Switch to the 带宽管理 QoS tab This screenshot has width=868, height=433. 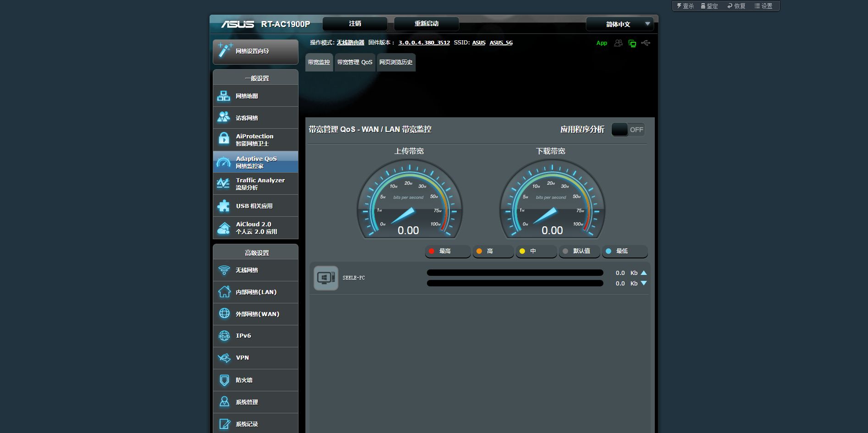[x=355, y=62]
